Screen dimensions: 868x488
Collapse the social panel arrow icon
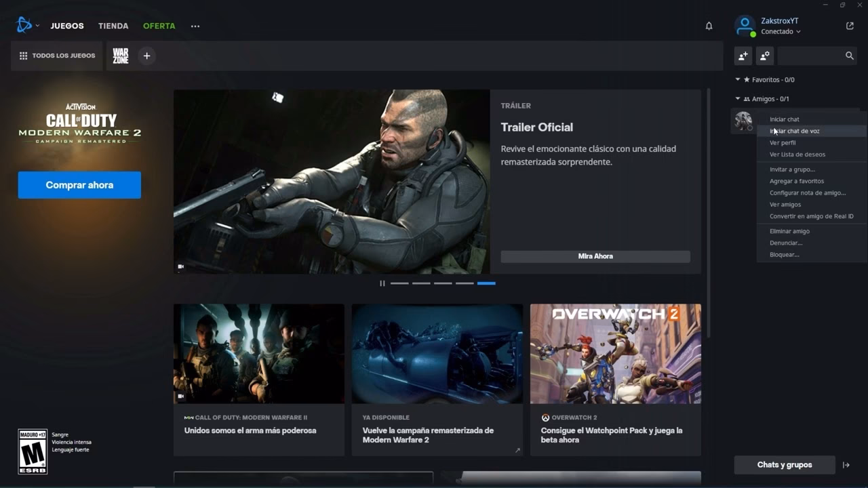click(846, 465)
